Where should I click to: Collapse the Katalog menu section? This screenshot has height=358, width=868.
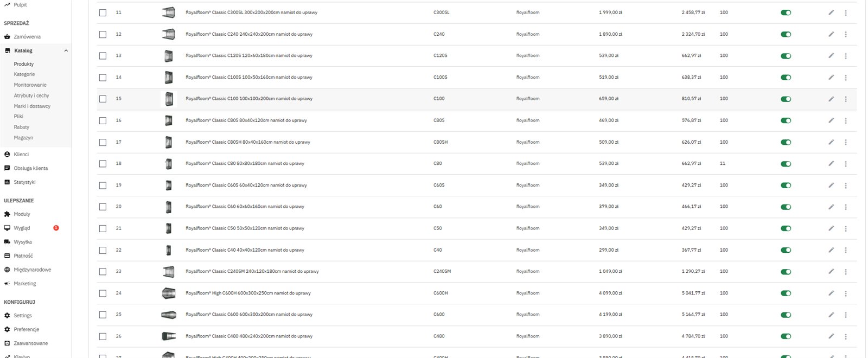click(x=66, y=51)
